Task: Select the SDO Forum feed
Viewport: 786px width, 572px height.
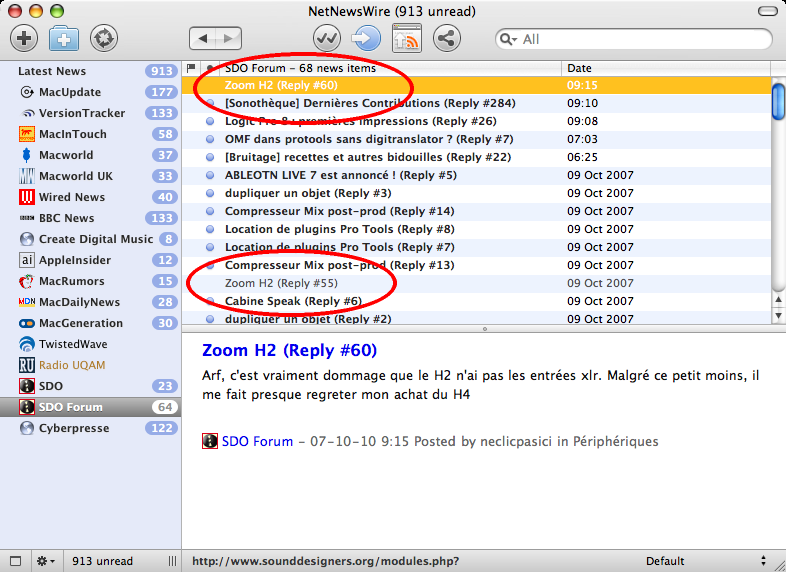Action: pyautogui.click(x=90, y=407)
